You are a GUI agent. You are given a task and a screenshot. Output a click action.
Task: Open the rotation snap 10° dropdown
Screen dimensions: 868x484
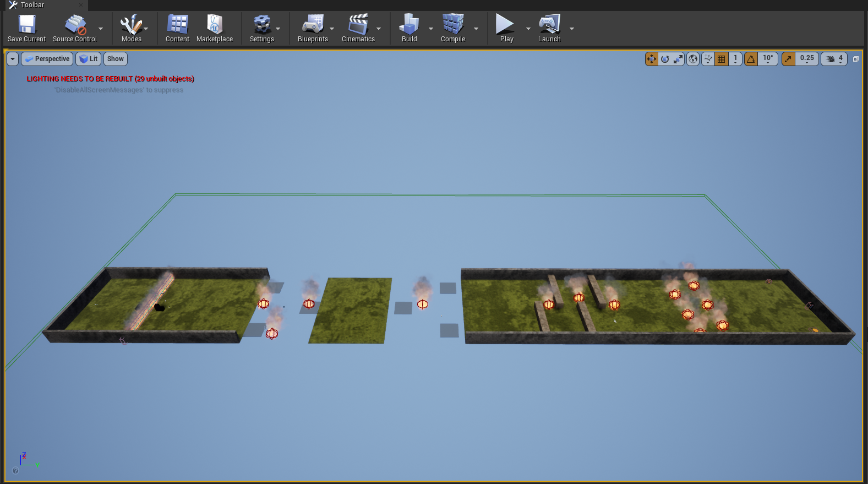(x=768, y=59)
